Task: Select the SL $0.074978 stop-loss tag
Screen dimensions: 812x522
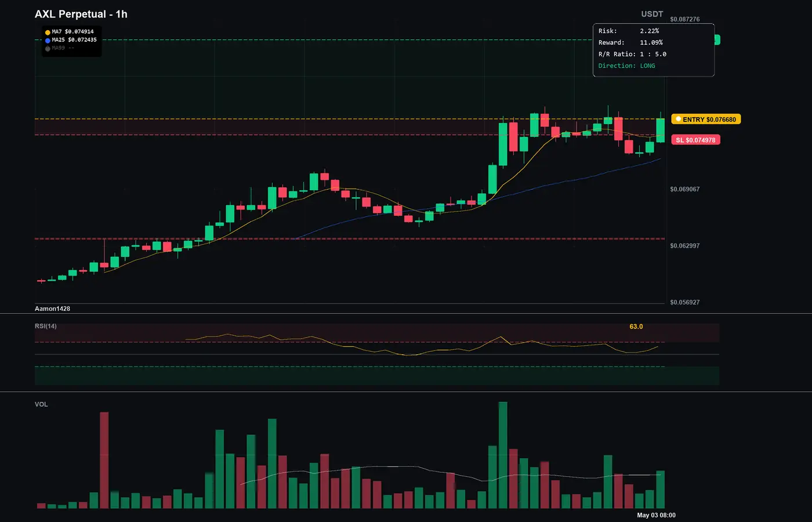Action: 695,140
